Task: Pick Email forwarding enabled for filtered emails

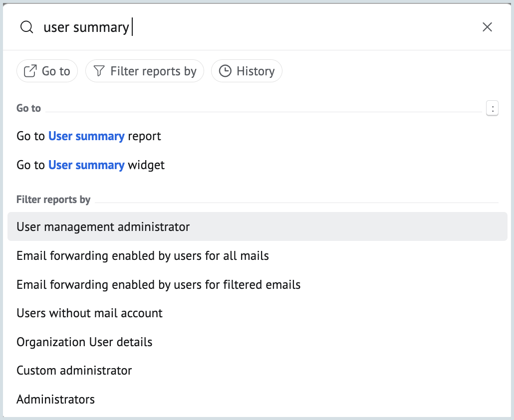Action: click(x=159, y=285)
